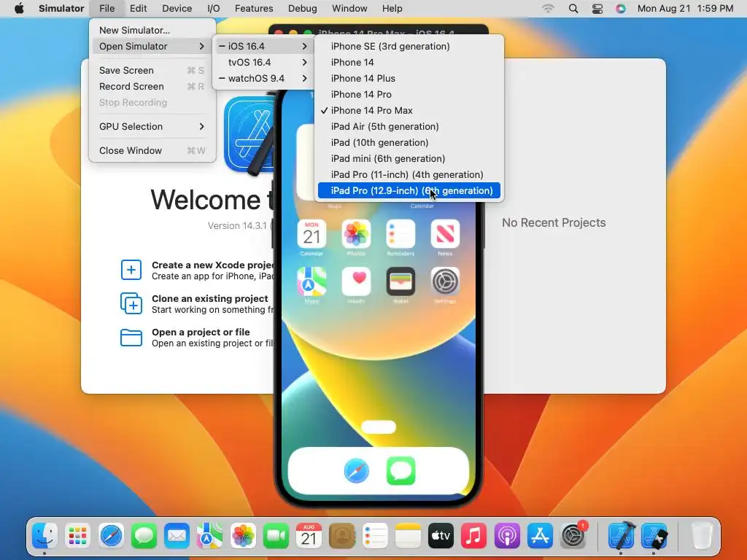Tap News app on simulator home screen
Image resolution: width=747 pixels, height=560 pixels.
(445, 234)
